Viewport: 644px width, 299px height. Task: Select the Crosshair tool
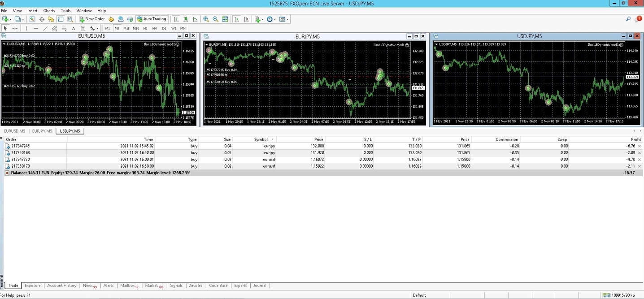tap(15, 28)
